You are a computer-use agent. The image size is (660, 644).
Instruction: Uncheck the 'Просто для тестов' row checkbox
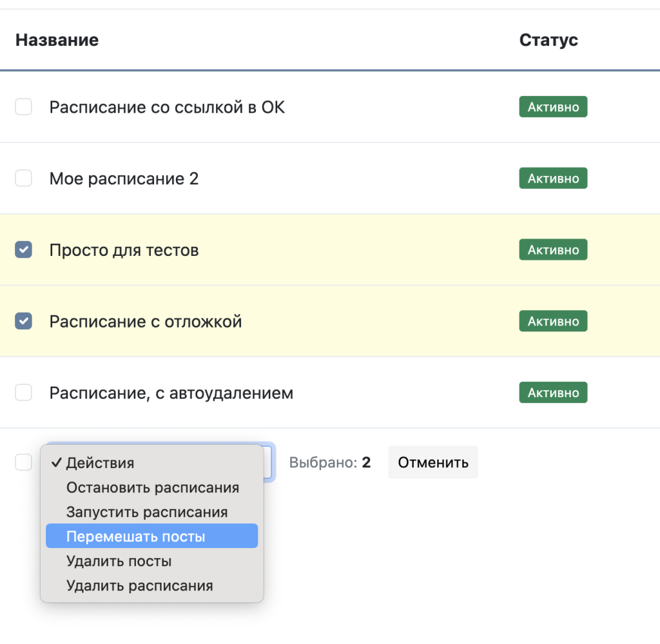pos(23,249)
